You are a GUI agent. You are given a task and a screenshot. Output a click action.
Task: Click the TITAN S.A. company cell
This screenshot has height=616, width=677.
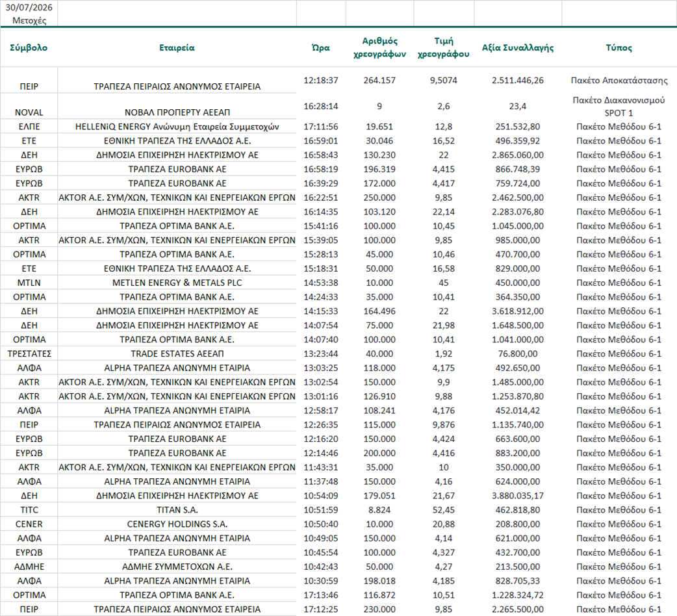point(177,510)
